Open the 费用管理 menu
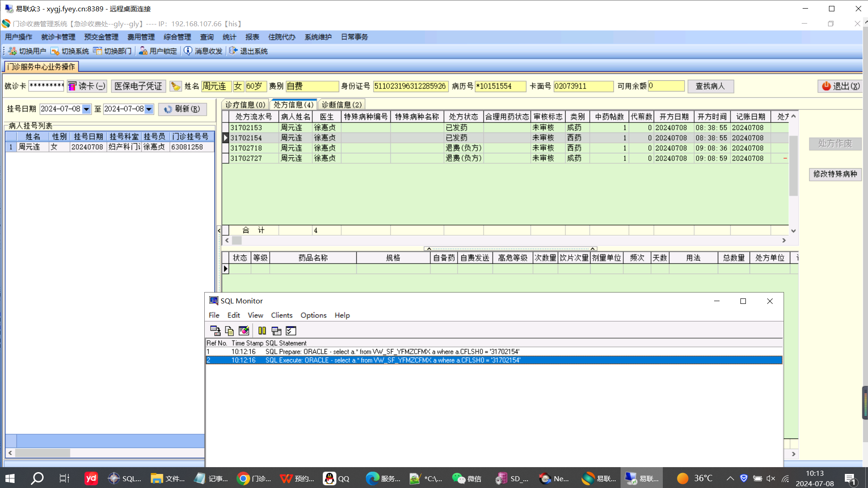 141,37
